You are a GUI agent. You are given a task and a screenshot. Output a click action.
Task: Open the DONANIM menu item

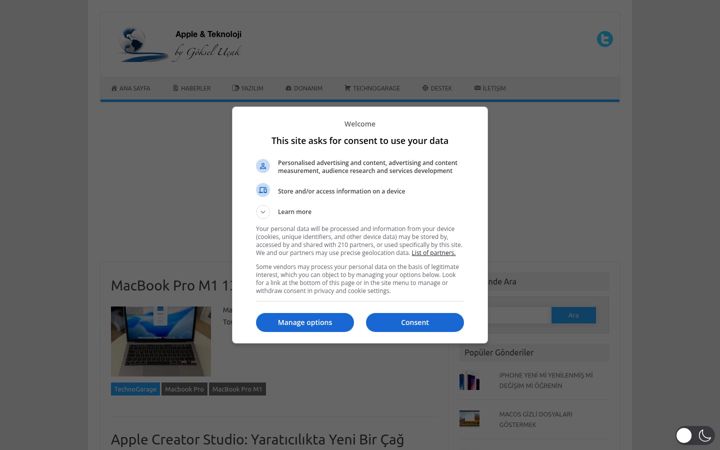click(304, 88)
